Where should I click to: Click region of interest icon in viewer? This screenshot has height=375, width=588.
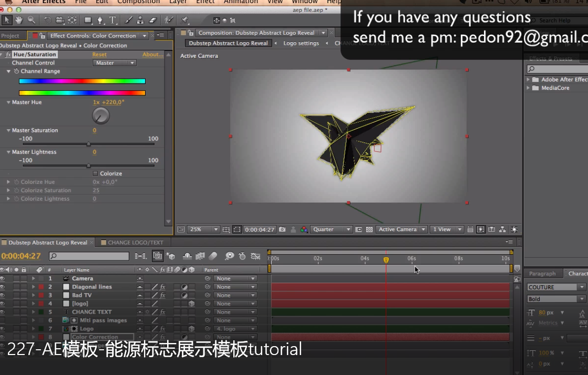359,229
